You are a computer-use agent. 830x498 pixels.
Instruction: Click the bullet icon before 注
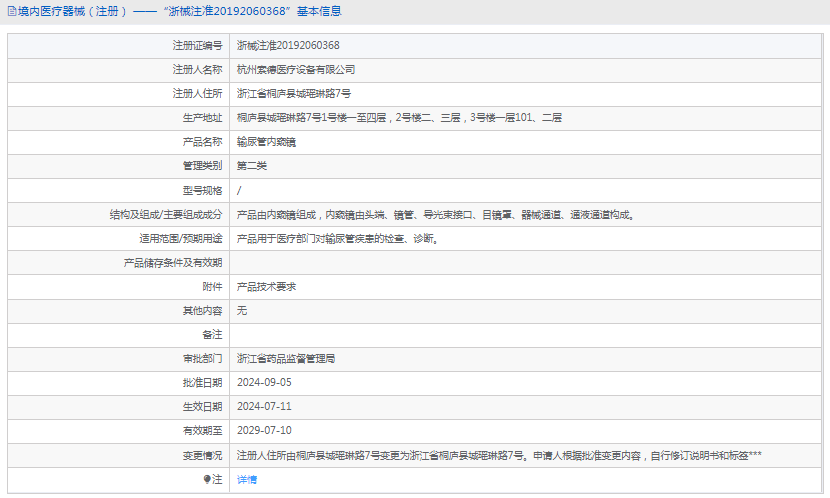pos(207,479)
